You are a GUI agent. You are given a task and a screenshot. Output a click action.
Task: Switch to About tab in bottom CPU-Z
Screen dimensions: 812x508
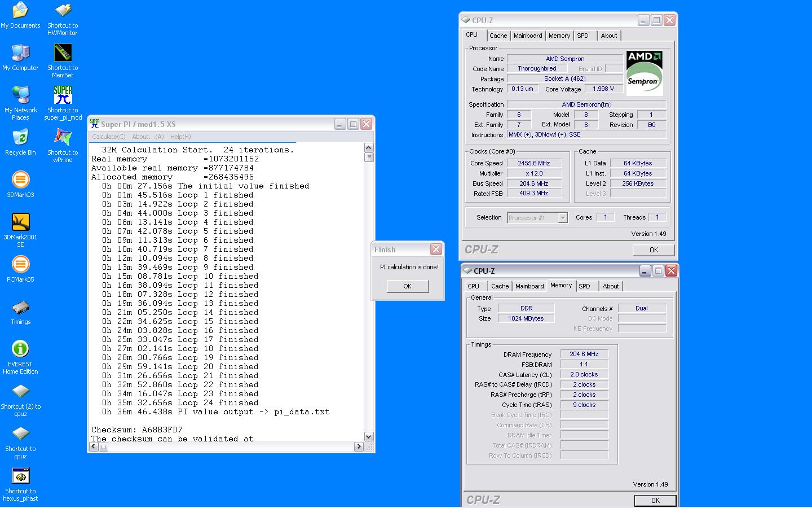point(611,286)
